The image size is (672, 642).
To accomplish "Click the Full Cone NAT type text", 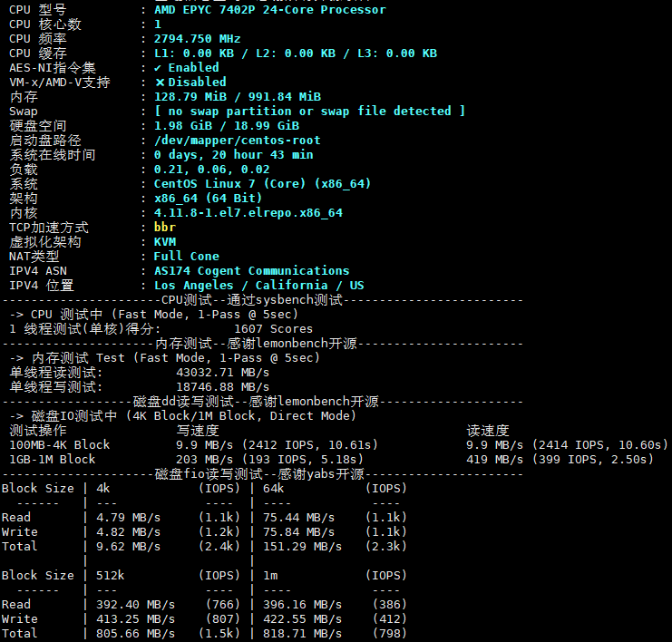I will click(x=186, y=257).
